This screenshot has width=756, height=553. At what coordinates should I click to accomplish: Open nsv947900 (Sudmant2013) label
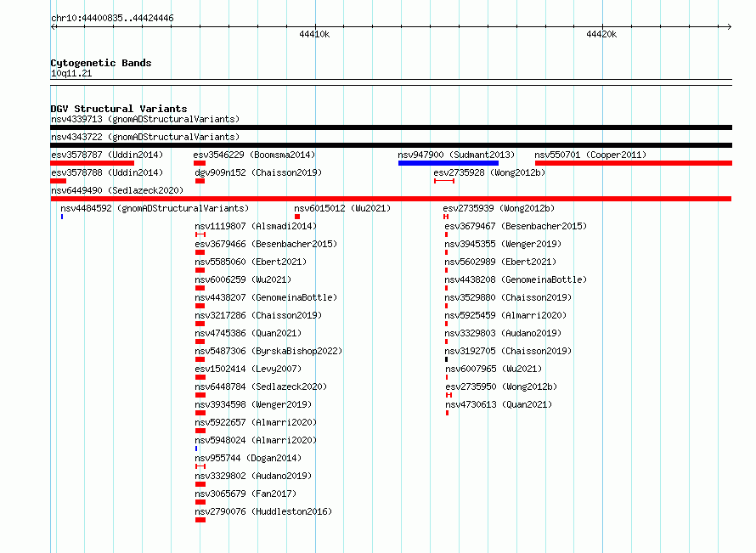pyautogui.click(x=456, y=155)
